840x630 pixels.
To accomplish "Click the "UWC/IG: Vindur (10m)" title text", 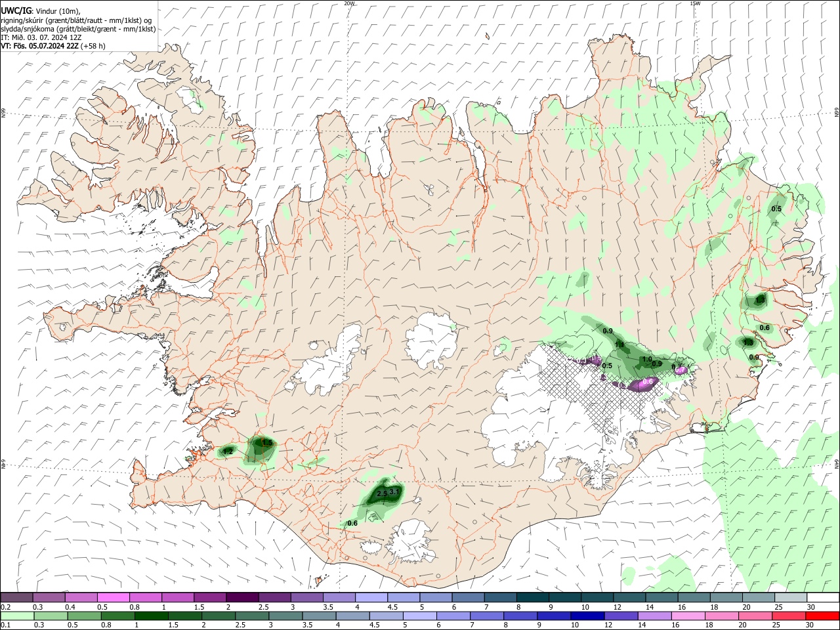I will pyautogui.click(x=41, y=10).
